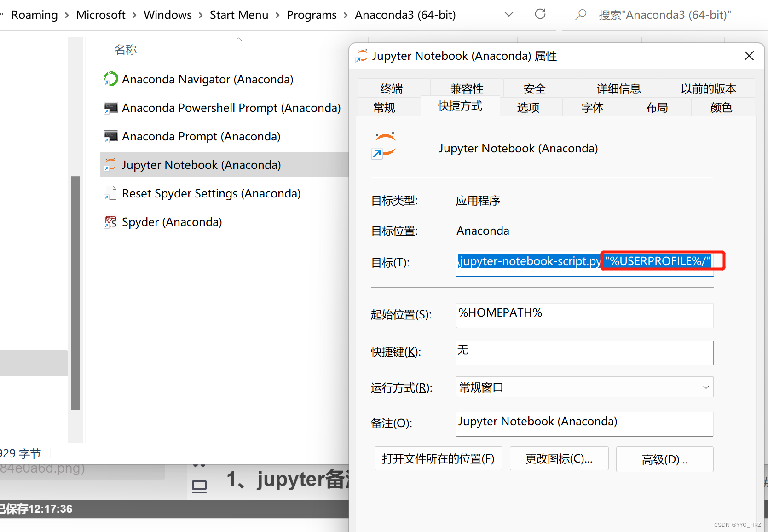
Task: Click the 高级 button
Action: pyautogui.click(x=664, y=459)
